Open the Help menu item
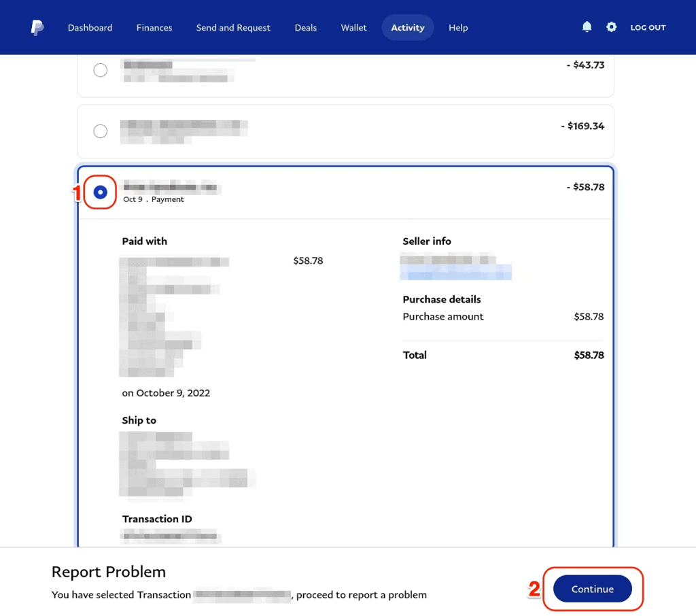Viewport: 696px width, 616px height. [x=458, y=28]
